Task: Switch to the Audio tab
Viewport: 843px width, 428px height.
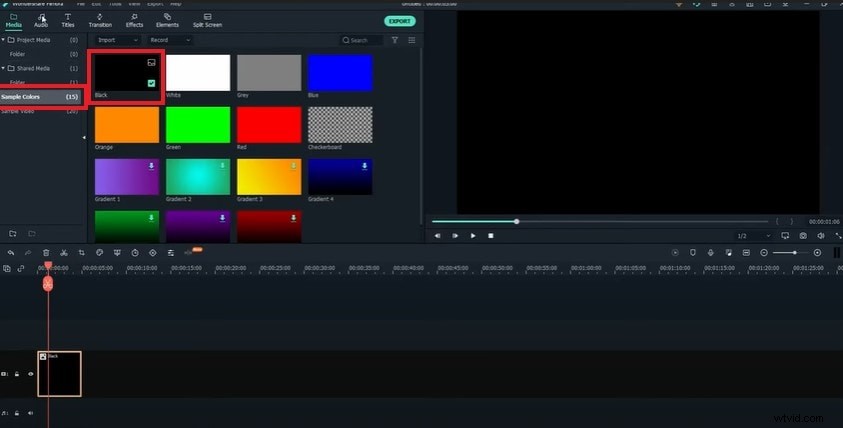Action: point(41,20)
